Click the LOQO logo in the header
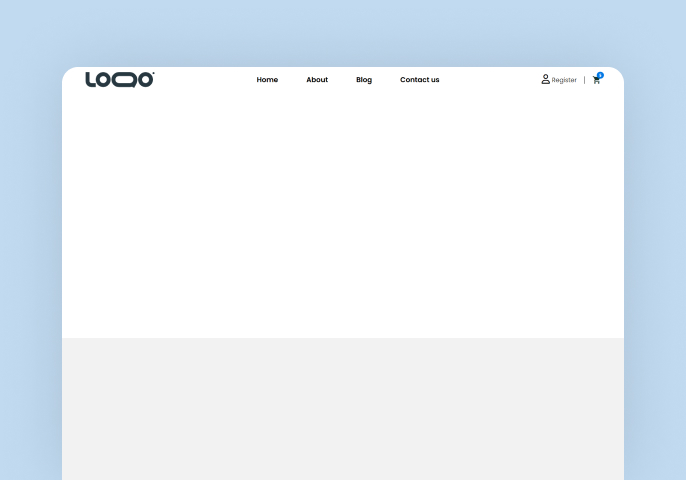This screenshot has width=686, height=480. [119, 80]
